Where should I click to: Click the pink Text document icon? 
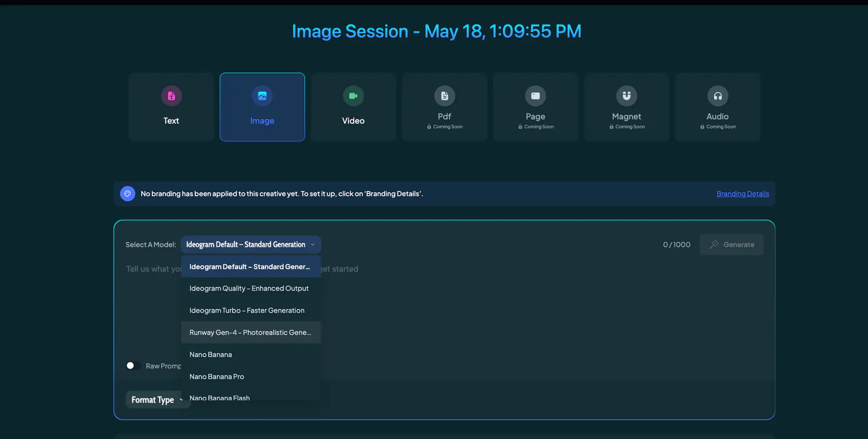coord(171,96)
